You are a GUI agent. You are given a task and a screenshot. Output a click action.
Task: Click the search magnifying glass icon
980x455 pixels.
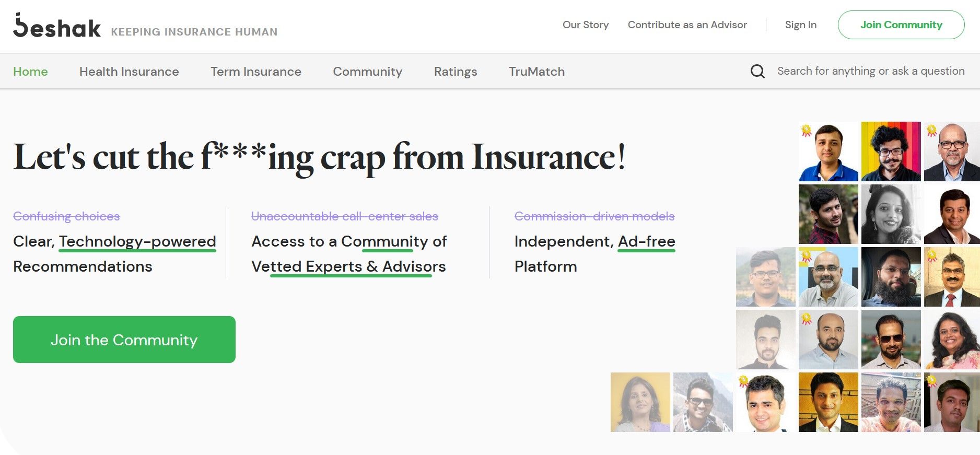tap(757, 72)
